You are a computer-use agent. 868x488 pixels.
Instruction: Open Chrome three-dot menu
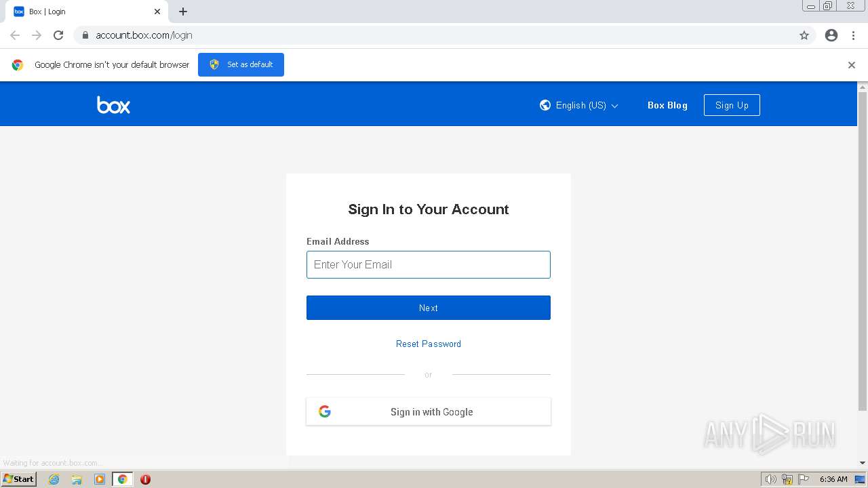854,35
